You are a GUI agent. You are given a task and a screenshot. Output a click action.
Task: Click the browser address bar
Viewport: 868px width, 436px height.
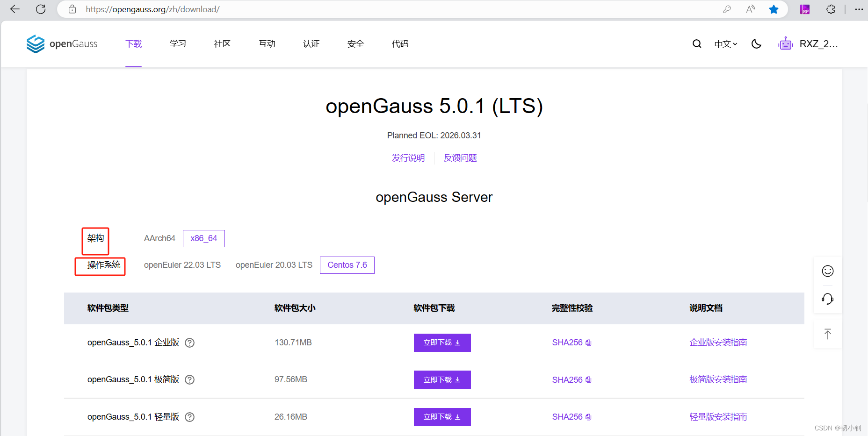(234, 9)
